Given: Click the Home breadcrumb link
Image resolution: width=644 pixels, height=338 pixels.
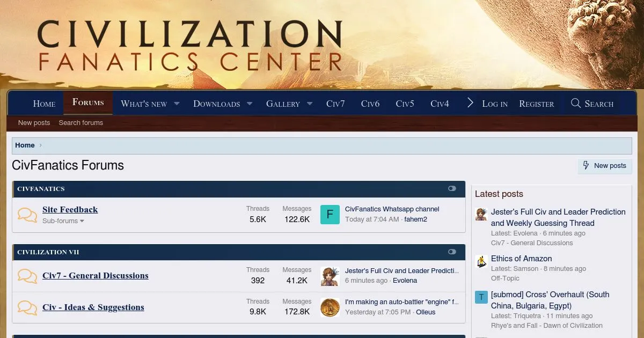Looking at the screenshot, I should [25, 145].
